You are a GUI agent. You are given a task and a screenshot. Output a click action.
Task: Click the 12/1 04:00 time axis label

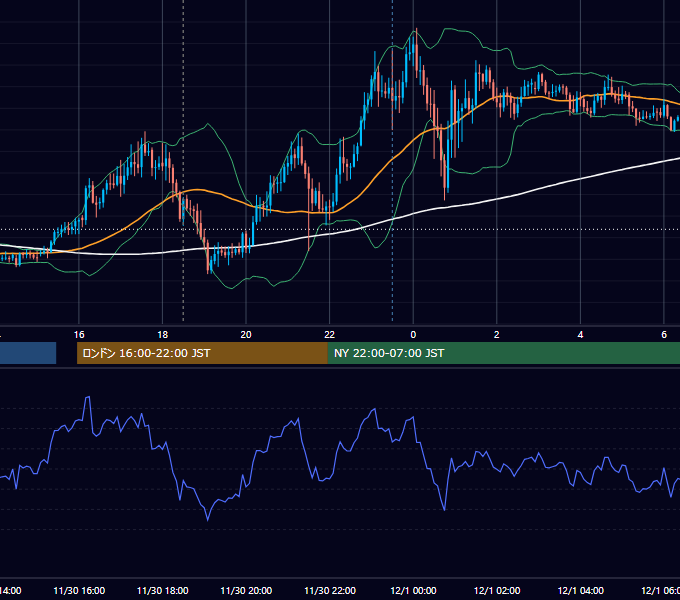(581, 590)
